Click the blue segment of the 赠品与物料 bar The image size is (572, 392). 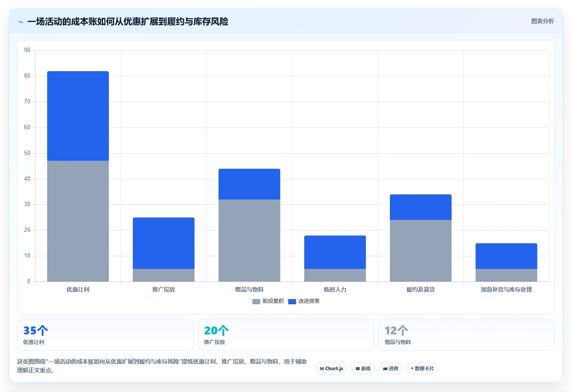point(249,184)
